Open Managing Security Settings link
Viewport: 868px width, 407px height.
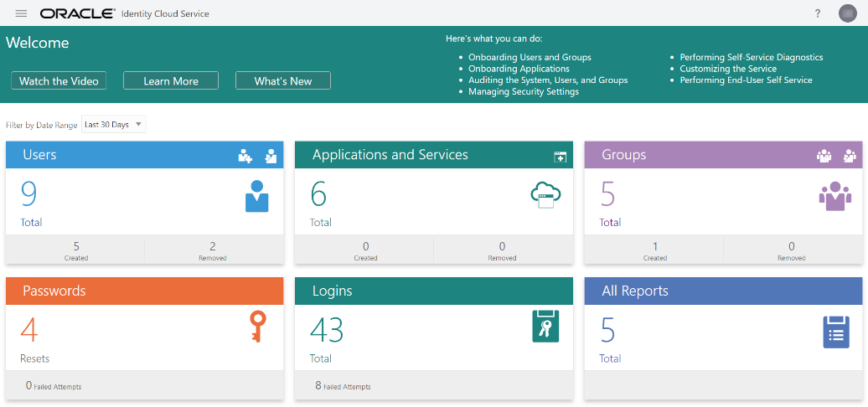[x=524, y=92]
